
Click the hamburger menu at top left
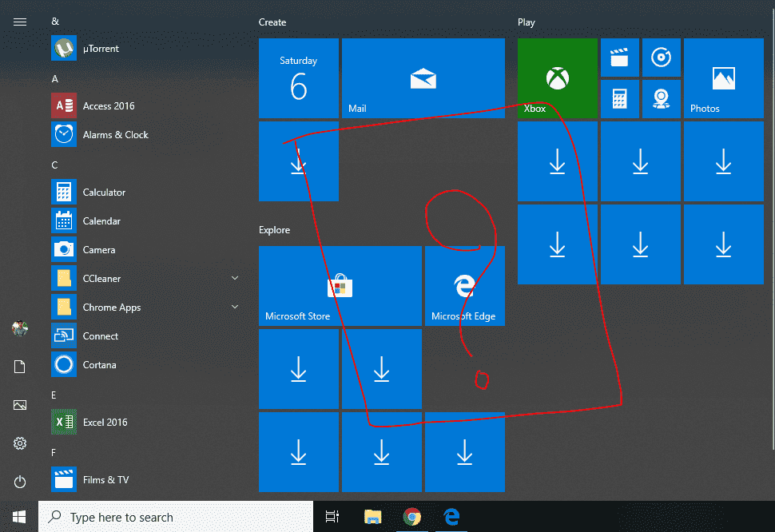(20, 22)
